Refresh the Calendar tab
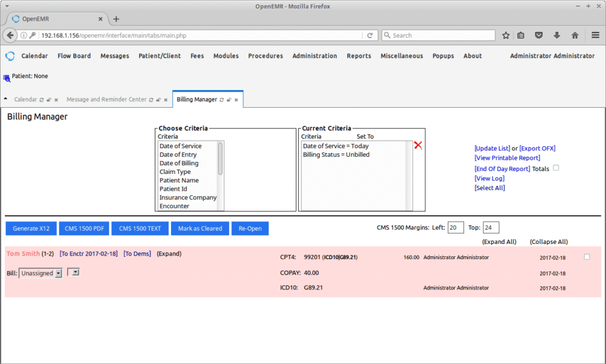606x364 pixels. [x=41, y=99]
